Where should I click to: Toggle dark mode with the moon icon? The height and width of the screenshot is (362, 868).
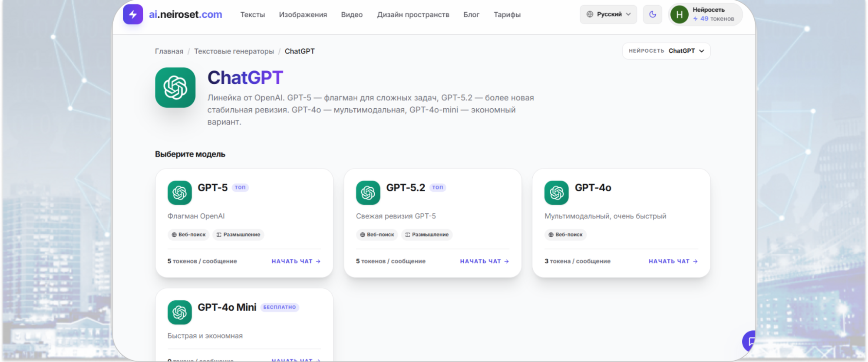pos(652,14)
